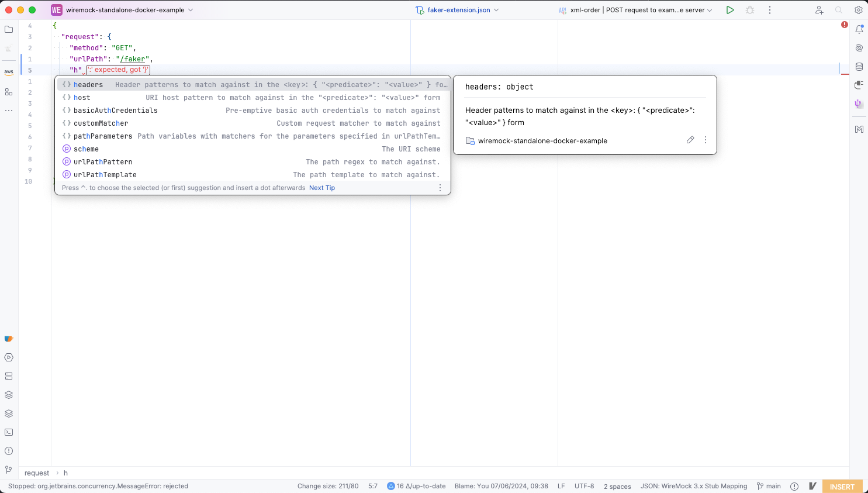868x493 pixels.
Task: Click the red error stripe mark
Action: pyautogui.click(x=845, y=74)
